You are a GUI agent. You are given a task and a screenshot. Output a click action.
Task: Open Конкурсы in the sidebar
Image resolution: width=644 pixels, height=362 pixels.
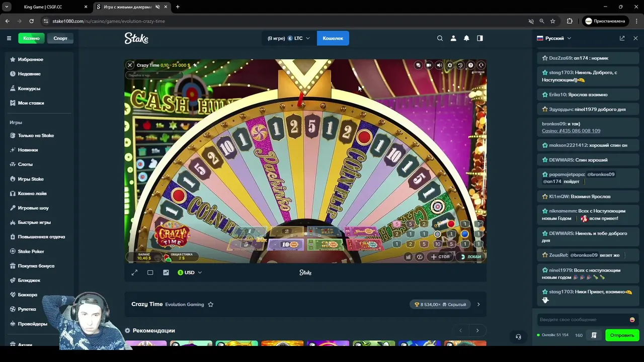tap(29, 88)
